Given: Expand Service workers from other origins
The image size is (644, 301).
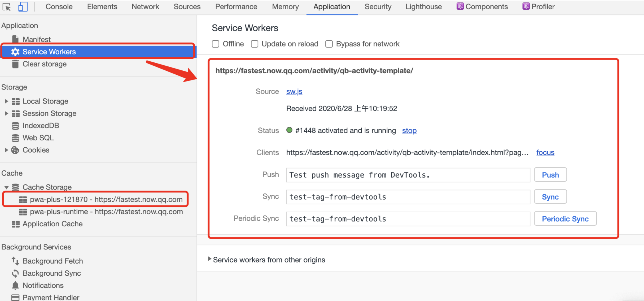Looking at the screenshot, I should [210, 259].
